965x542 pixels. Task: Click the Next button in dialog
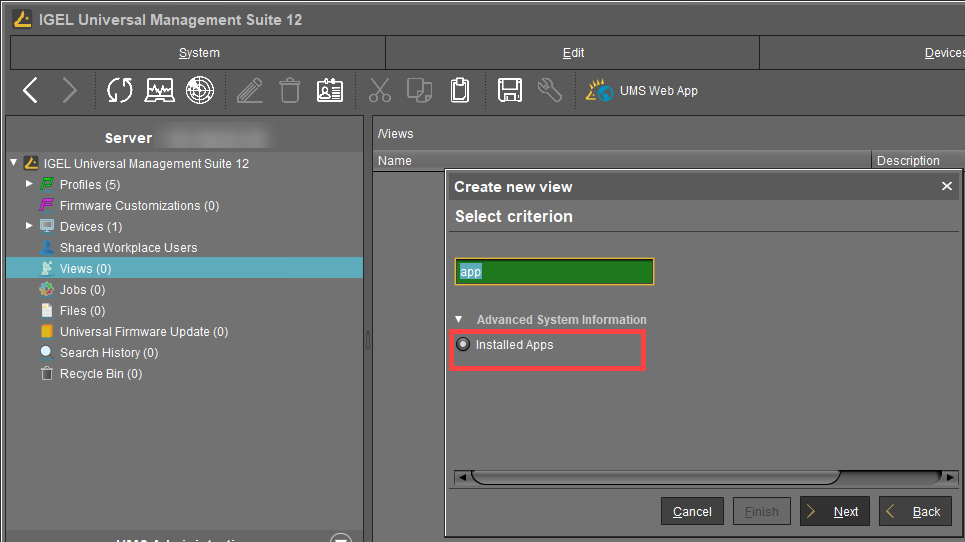point(835,511)
